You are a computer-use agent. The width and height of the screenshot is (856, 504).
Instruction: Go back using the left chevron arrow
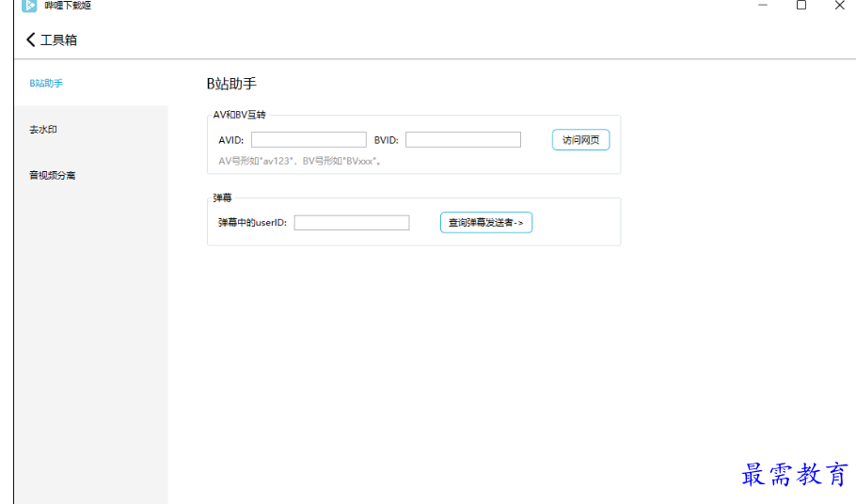(x=30, y=39)
